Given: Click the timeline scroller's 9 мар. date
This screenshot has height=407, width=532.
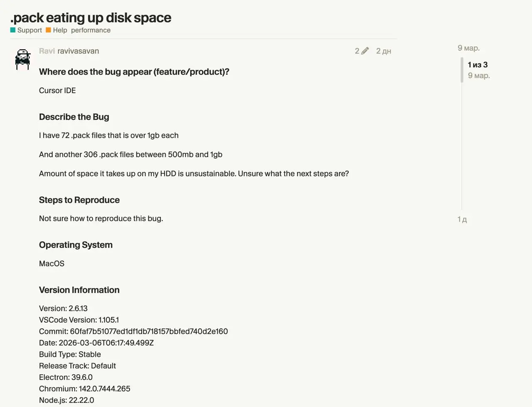Looking at the screenshot, I should pos(479,76).
